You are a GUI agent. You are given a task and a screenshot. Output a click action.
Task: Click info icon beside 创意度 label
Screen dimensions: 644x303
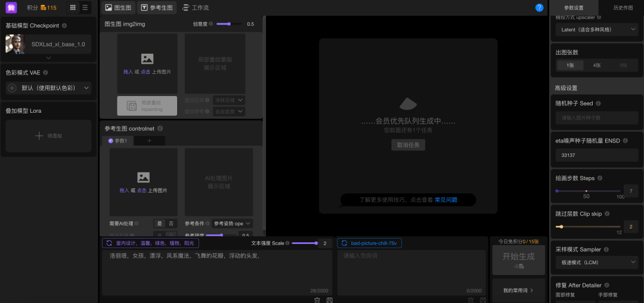[210, 24]
